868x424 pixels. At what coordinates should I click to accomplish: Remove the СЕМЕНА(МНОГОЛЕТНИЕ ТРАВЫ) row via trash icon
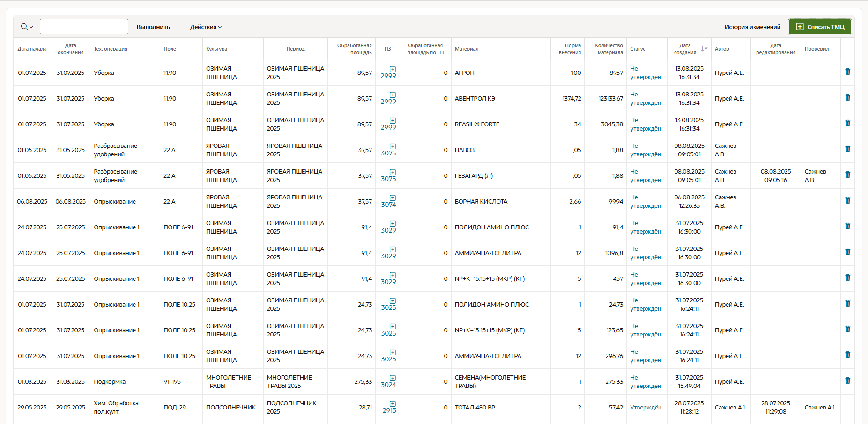(x=847, y=380)
